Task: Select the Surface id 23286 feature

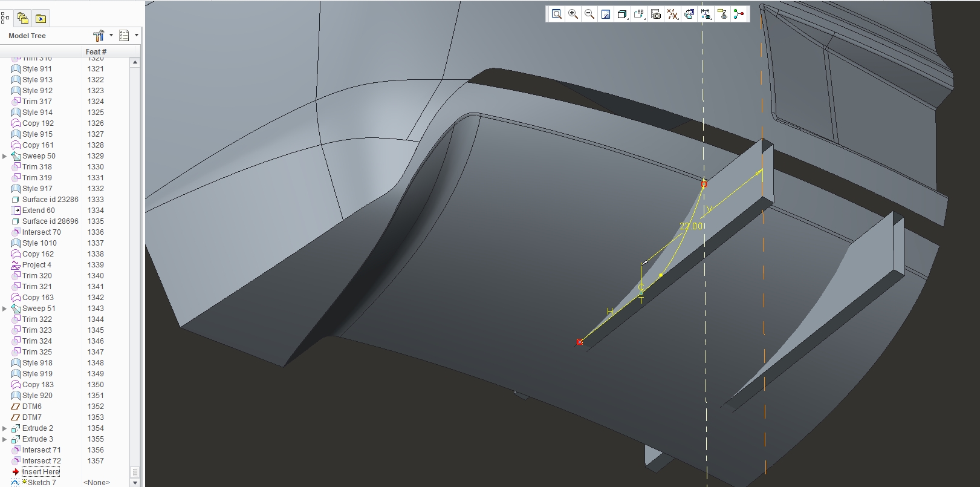Action: tap(50, 200)
